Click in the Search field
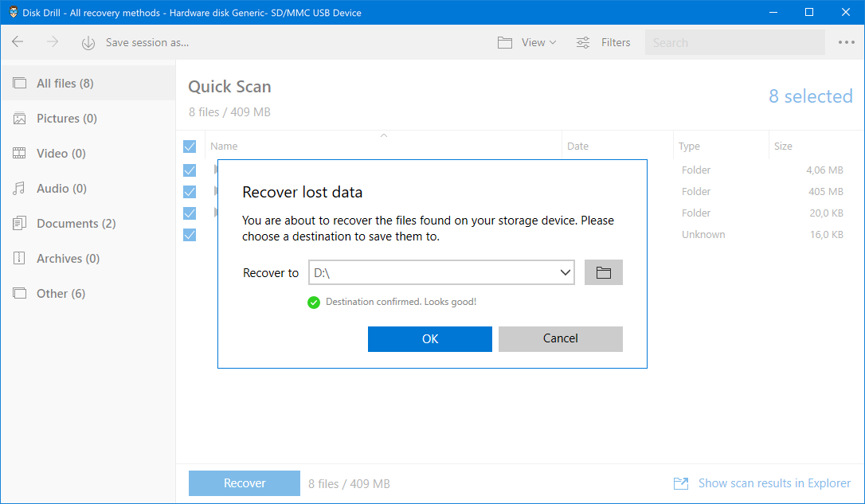 [735, 42]
